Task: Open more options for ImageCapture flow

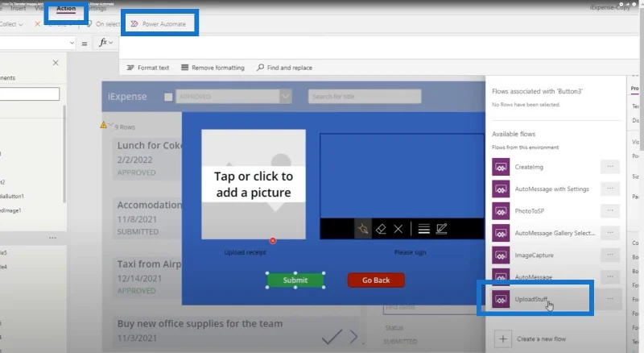Action: point(610,255)
